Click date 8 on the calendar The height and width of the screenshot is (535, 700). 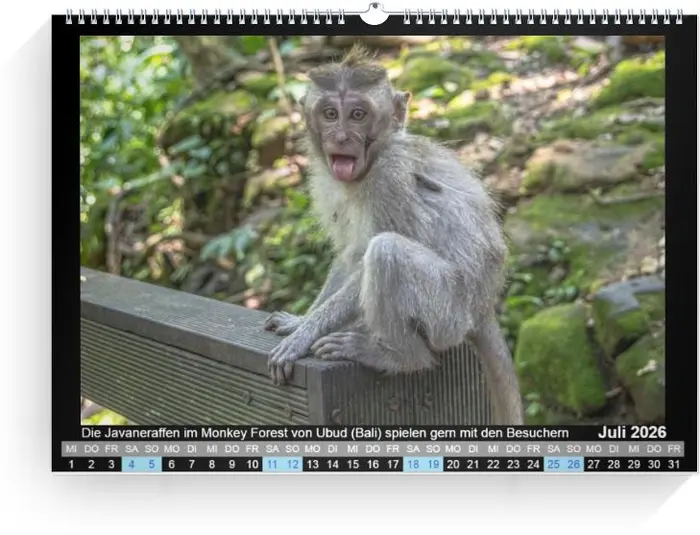tap(211, 464)
